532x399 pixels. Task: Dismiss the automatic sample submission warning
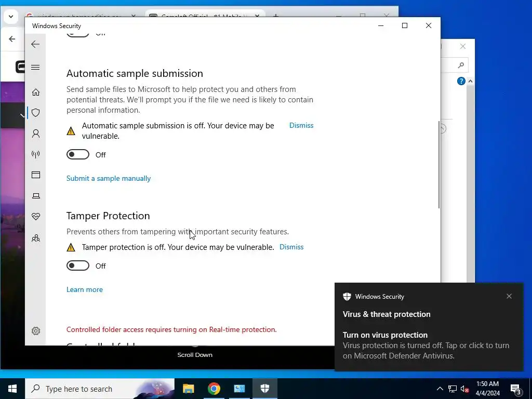[301, 125]
